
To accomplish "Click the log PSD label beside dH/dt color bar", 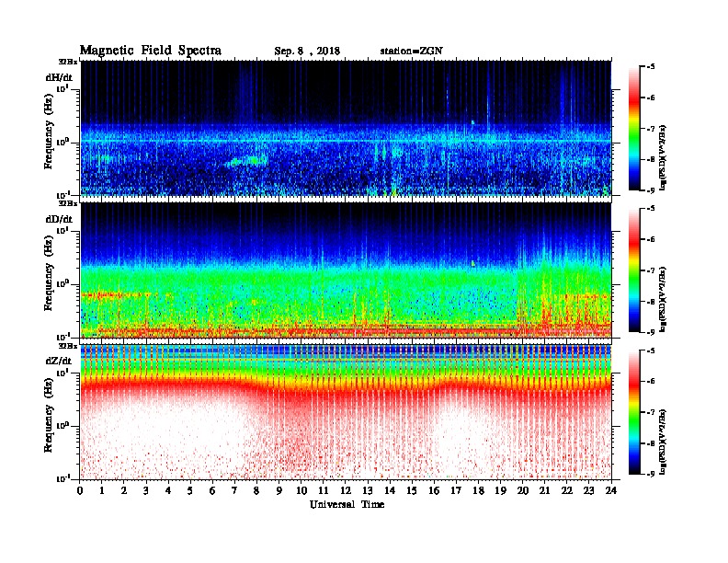I will [x=663, y=157].
